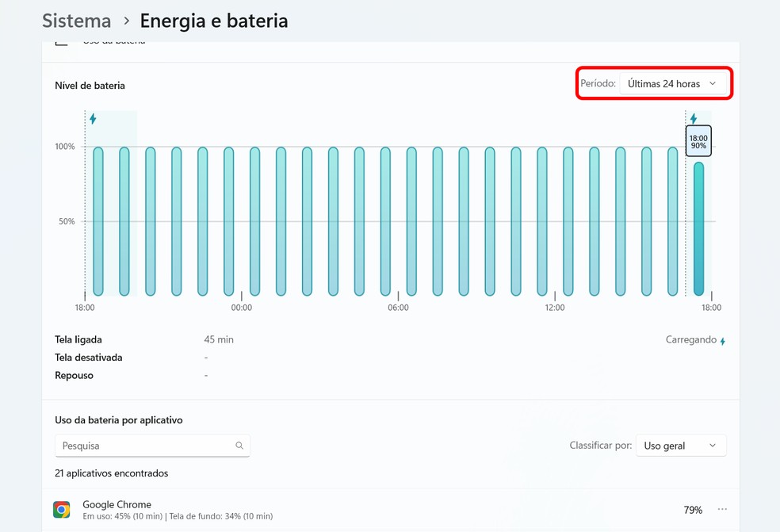This screenshot has height=532, width=780.
Task: Select the highlighted 90% battery bar
Action: (x=698, y=228)
